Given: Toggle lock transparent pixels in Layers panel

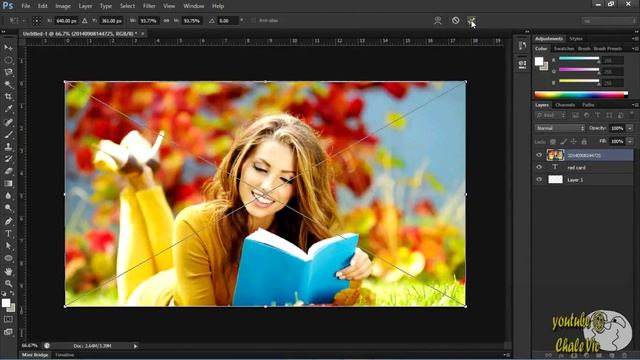Looking at the screenshot, I should tap(553, 142).
